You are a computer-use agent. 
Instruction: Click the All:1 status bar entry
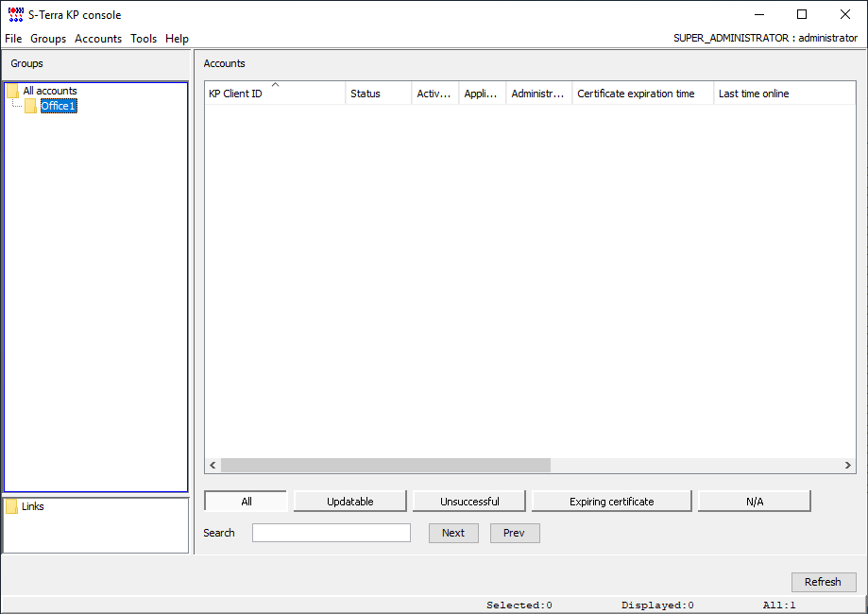coord(779,605)
